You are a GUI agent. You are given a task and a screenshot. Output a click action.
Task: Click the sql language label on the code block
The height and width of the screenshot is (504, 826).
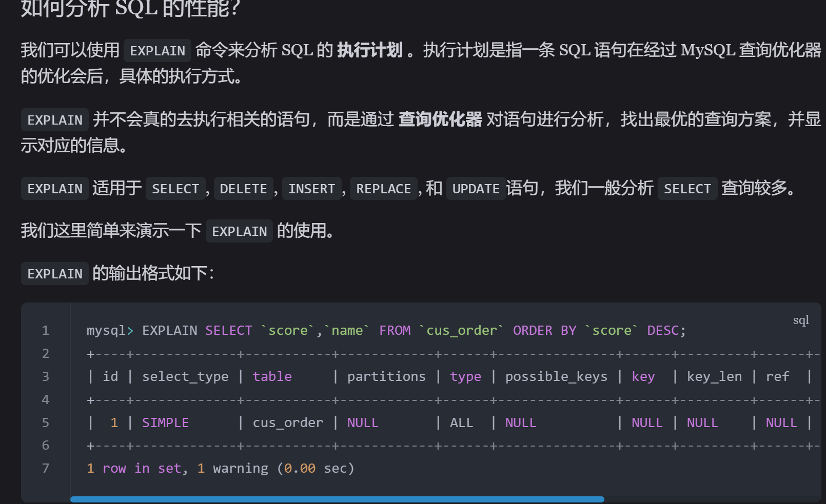tap(801, 319)
